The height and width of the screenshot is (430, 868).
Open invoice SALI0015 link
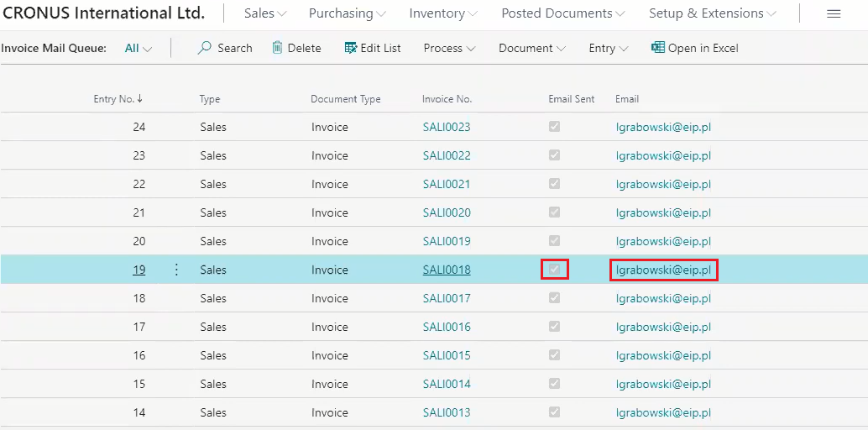(x=447, y=355)
